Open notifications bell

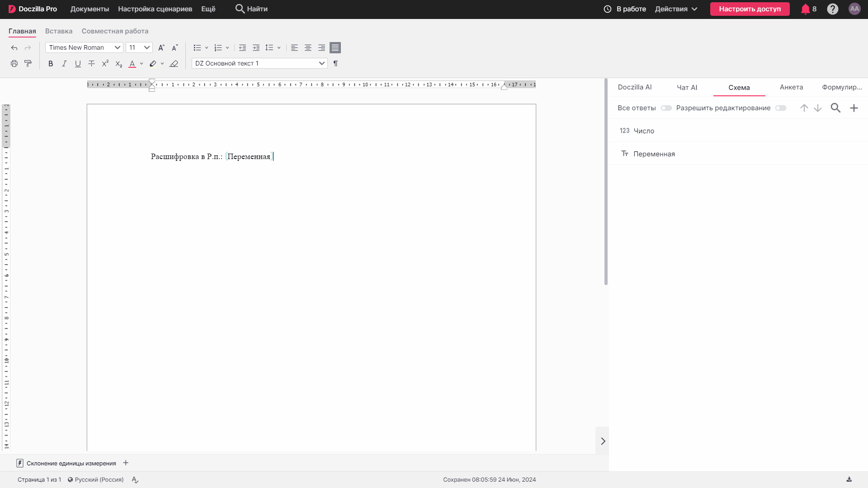tap(805, 9)
